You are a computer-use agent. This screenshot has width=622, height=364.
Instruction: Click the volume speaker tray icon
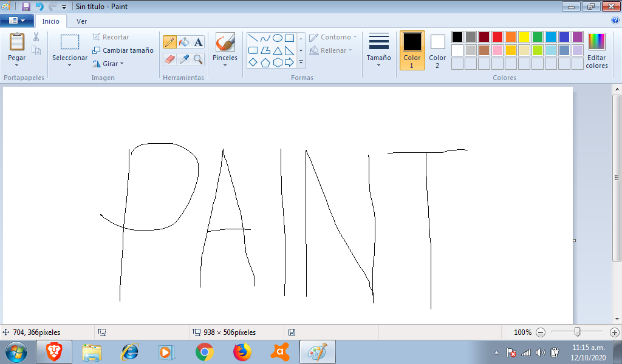coord(540,352)
